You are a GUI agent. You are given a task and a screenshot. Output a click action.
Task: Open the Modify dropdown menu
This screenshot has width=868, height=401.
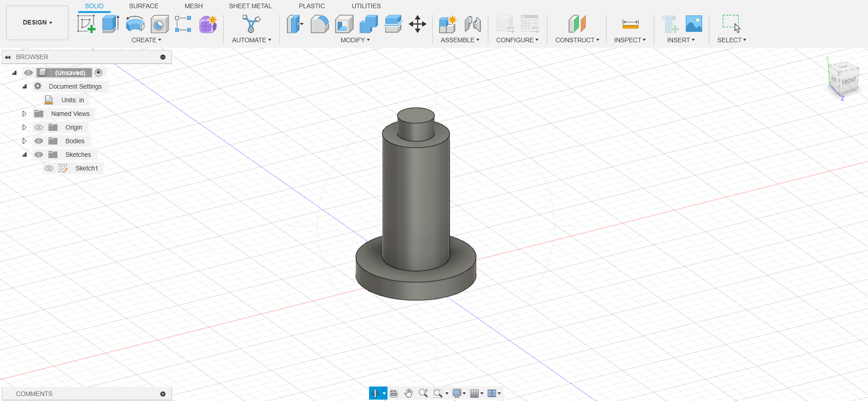point(355,40)
